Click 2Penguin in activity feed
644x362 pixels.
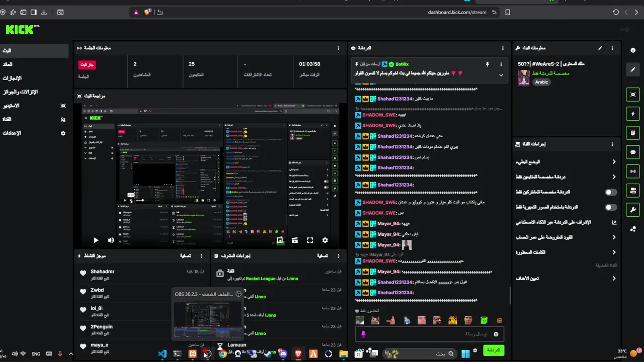pyautogui.click(x=101, y=327)
